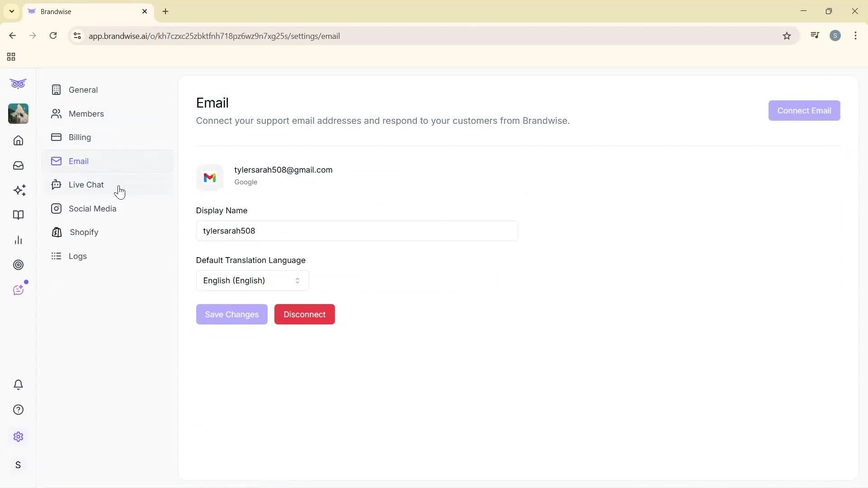Open the Gmail icon next to tylersarah508
The width and height of the screenshot is (868, 488).
210,177
